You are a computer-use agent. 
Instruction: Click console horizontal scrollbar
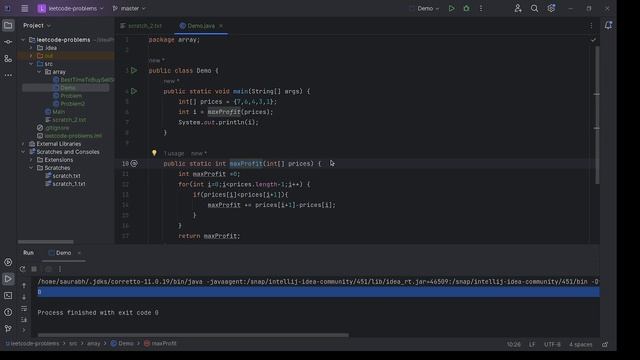click(x=193, y=335)
